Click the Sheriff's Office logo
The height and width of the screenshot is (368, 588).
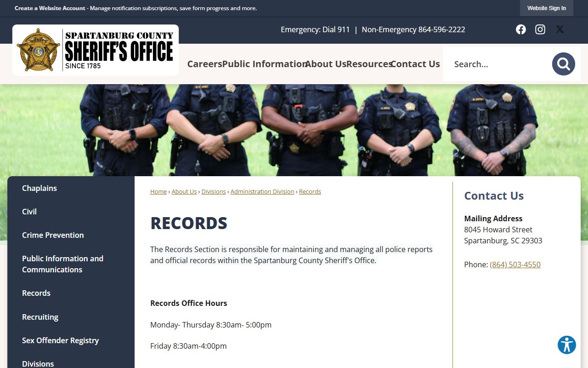point(96,50)
